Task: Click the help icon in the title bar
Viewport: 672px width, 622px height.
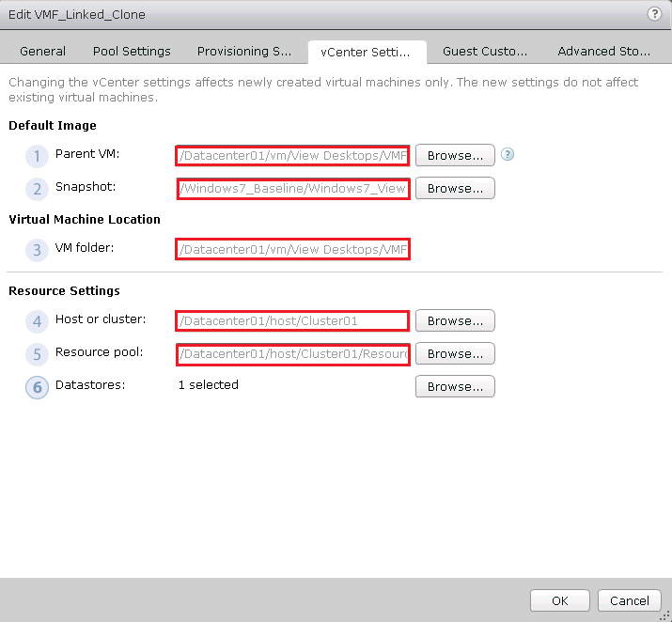Action: (654, 14)
